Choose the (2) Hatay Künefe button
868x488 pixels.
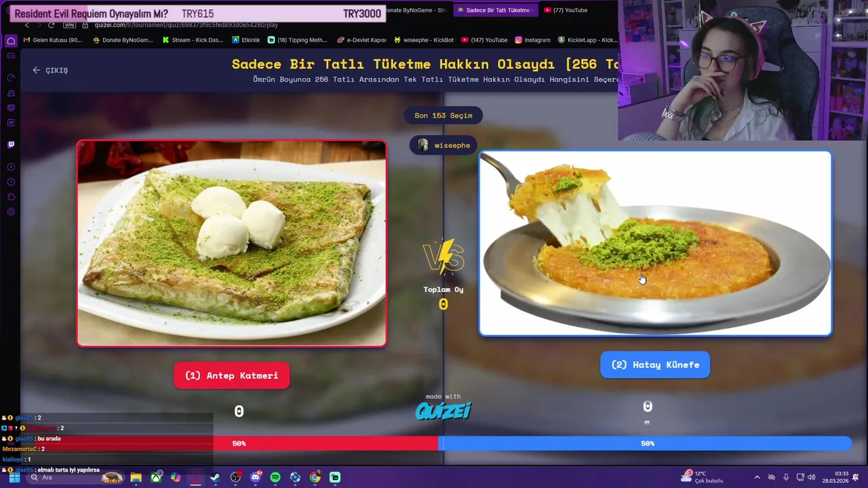[655, 365]
